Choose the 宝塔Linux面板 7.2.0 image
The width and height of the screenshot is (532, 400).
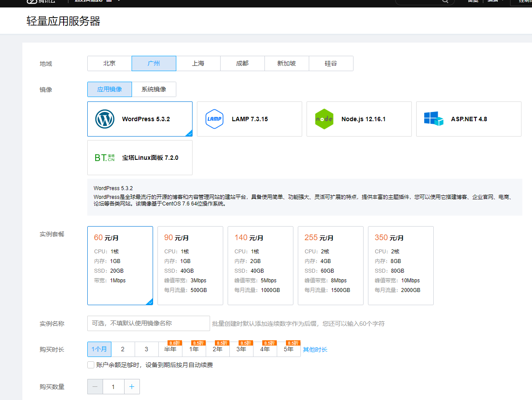[139, 158]
